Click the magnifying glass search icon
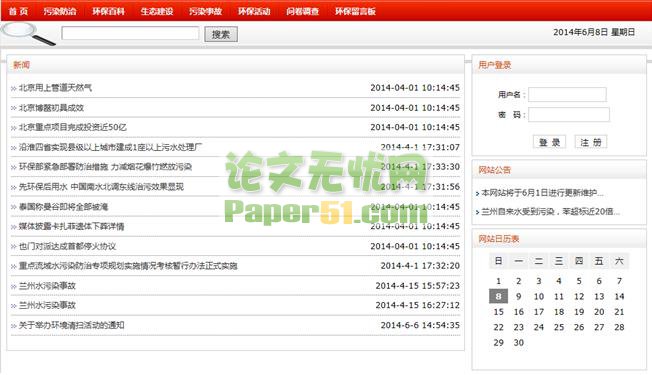This screenshot has height=375, width=652. 28,34
